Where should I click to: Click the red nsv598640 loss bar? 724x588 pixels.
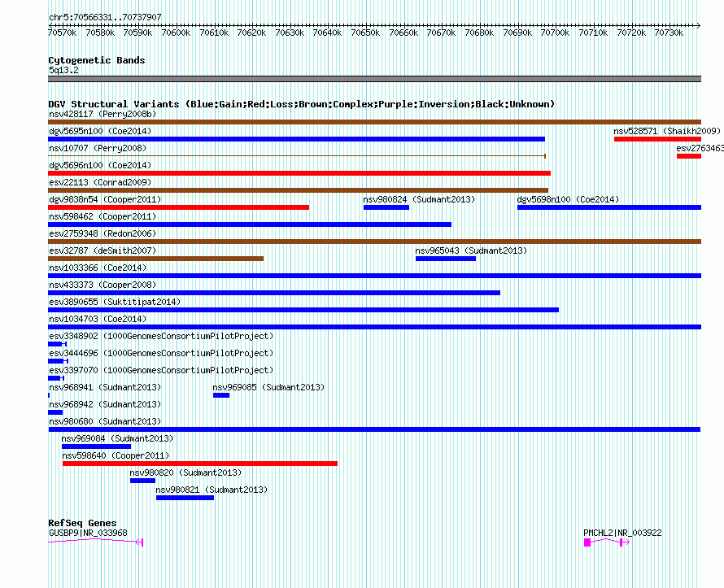click(x=200, y=464)
